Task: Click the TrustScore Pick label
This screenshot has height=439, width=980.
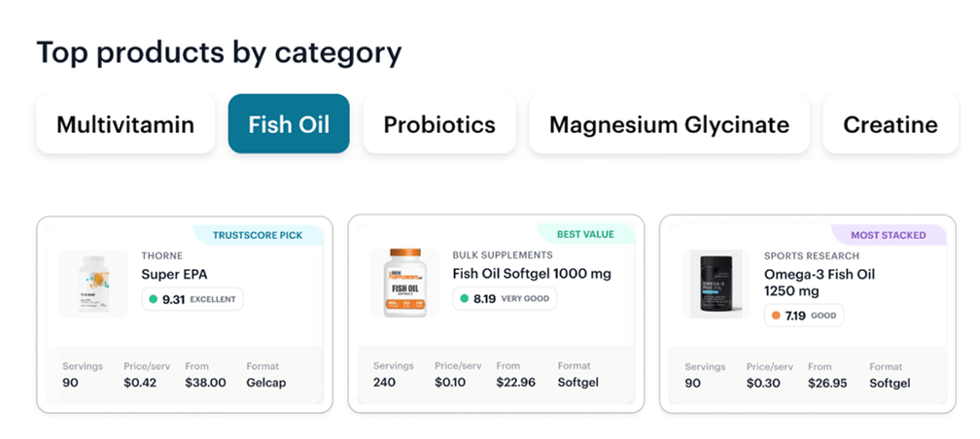Action: (258, 235)
